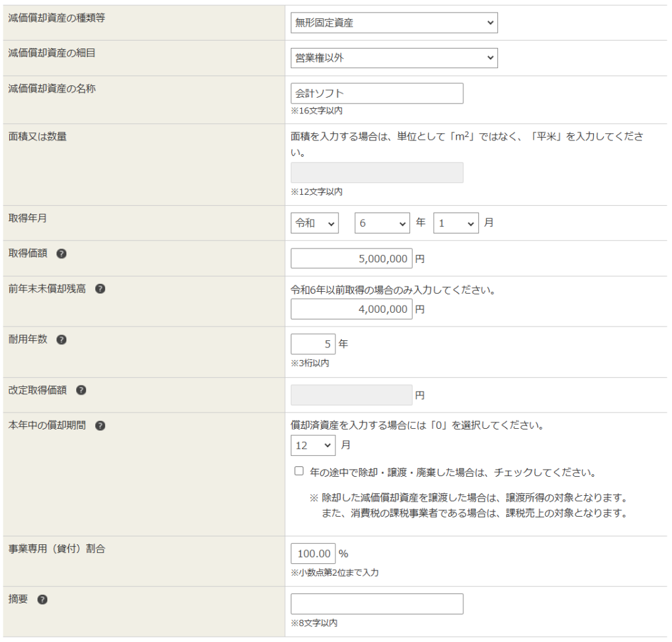Click the 取得価額 field showing 5,000,000
This screenshot has width=672, height=642.
pyautogui.click(x=351, y=259)
